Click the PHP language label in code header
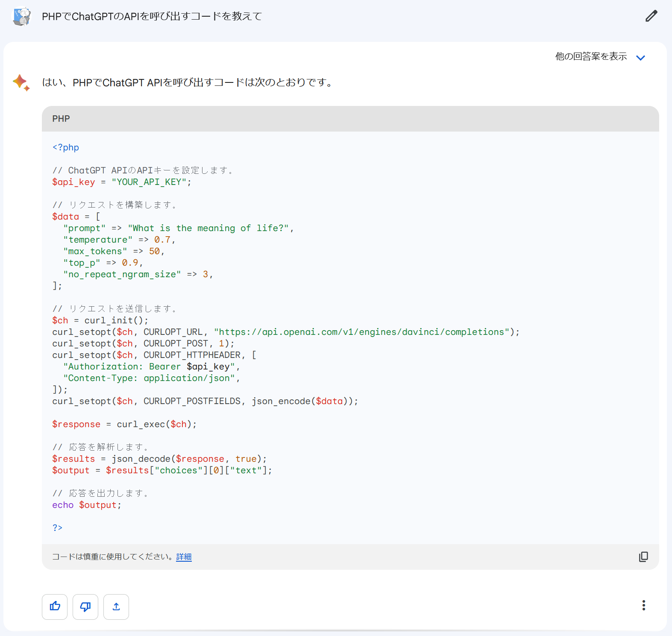 coord(61,119)
